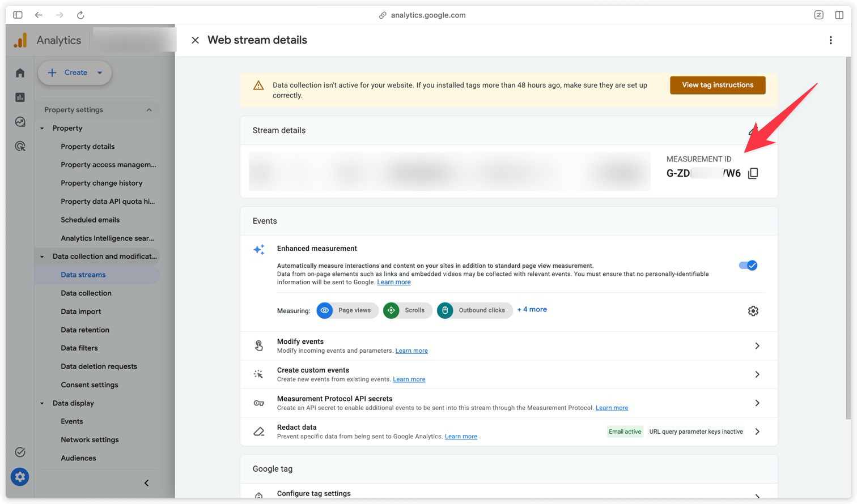The width and height of the screenshot is (857, 504).
Task: Click the Outbound clicks mouse icon
Action: pyautogui.click(x=445, y=310)
